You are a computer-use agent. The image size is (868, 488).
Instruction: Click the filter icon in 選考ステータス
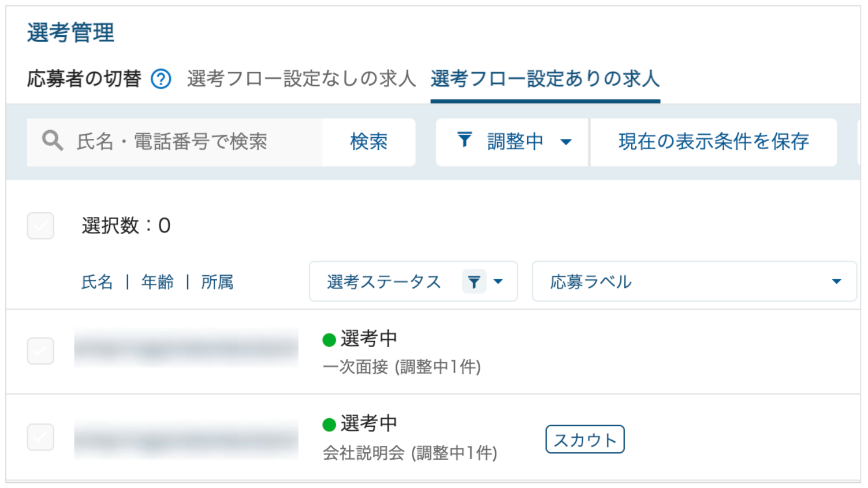point(474,282)
